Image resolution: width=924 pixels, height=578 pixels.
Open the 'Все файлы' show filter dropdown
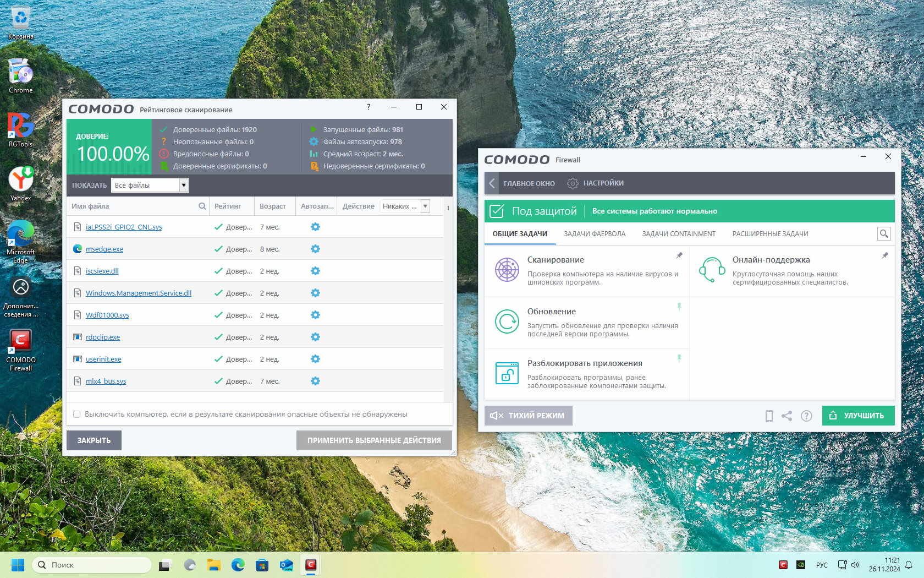tap(184, 186)
